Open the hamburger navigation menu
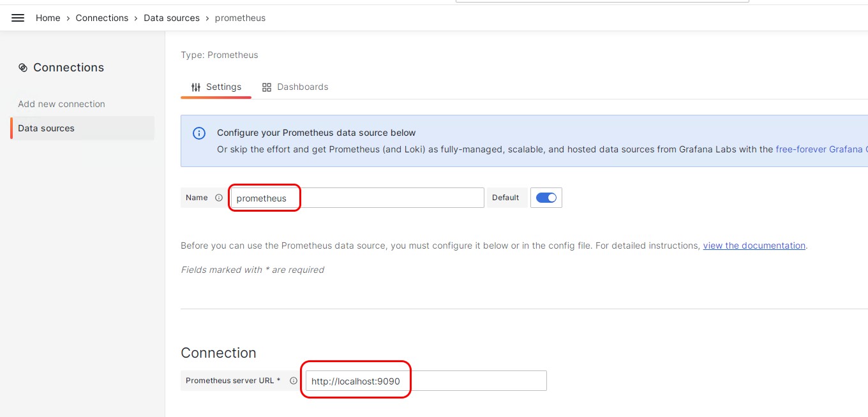Viewport: 868px width, 417px height. click(17, 17)
